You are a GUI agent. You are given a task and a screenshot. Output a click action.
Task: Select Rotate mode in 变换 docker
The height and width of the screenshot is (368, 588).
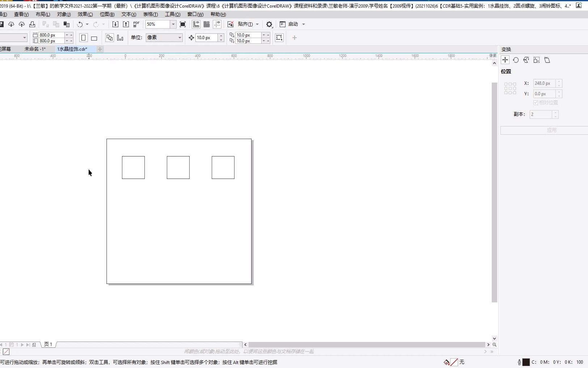pyautogui.click(x=516, y=60)
